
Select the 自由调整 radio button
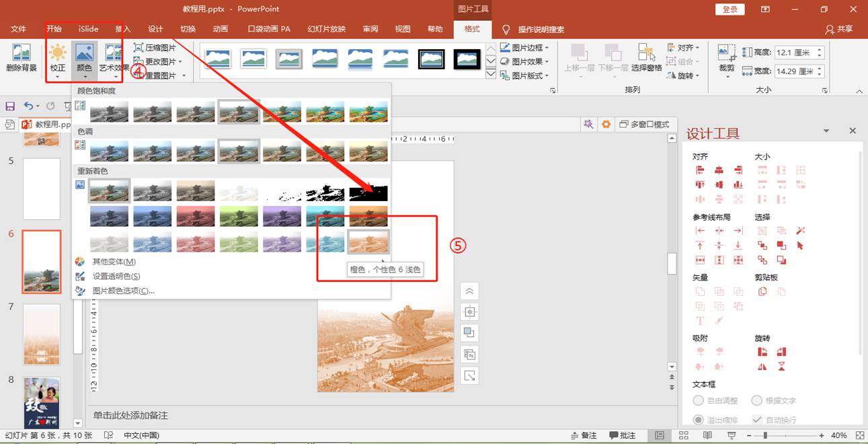click(699, 400)
